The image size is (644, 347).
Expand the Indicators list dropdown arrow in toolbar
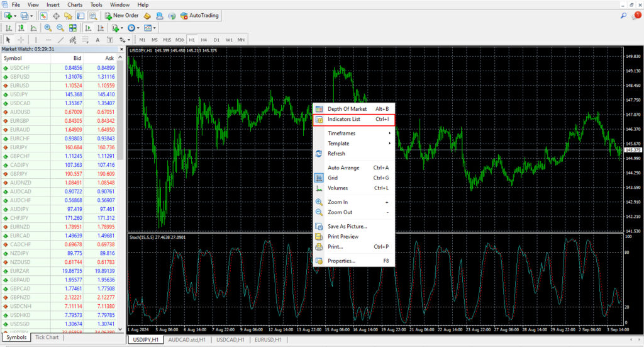(122, 28)
